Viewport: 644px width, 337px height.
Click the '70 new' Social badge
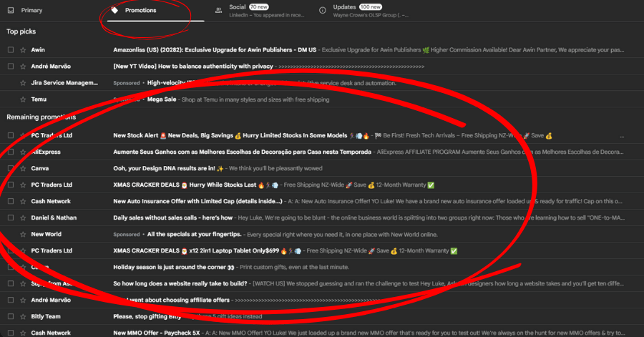click(259, 7)
